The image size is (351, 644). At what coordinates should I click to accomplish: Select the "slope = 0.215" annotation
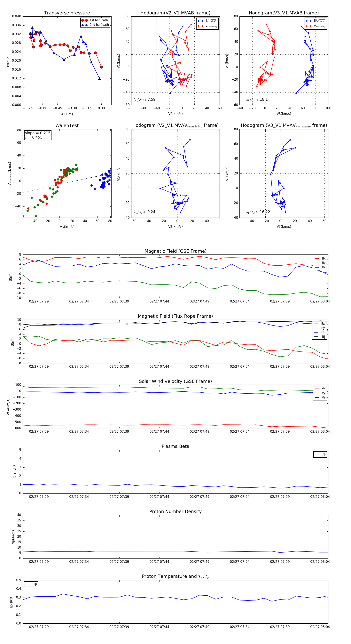point(38,133)
